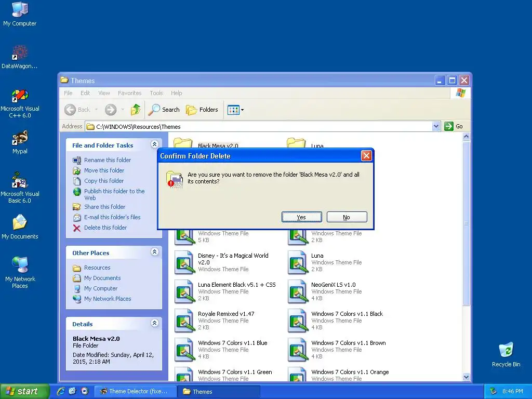Launch Internet Explorer from Quick Launch
This screenshot has width=532, height=399.
[x=61, y=391]
